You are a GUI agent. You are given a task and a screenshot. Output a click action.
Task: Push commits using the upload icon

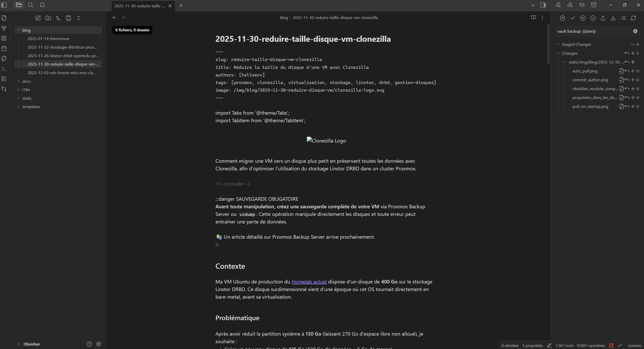(x=603, y=18)
